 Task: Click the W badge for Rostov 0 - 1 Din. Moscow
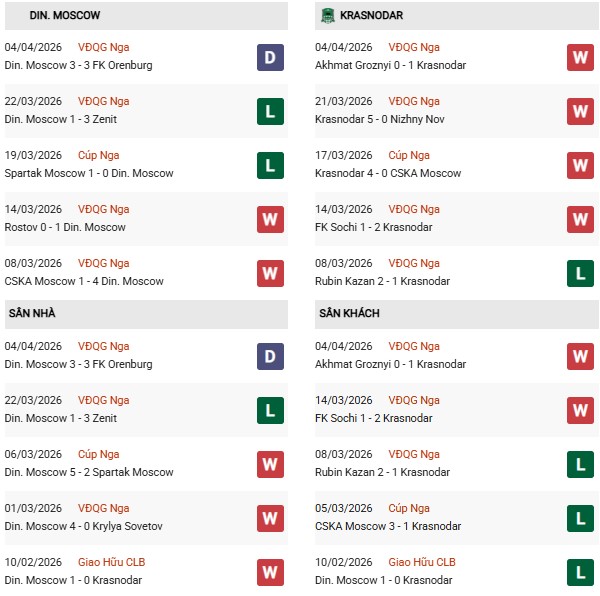[270, 219]
